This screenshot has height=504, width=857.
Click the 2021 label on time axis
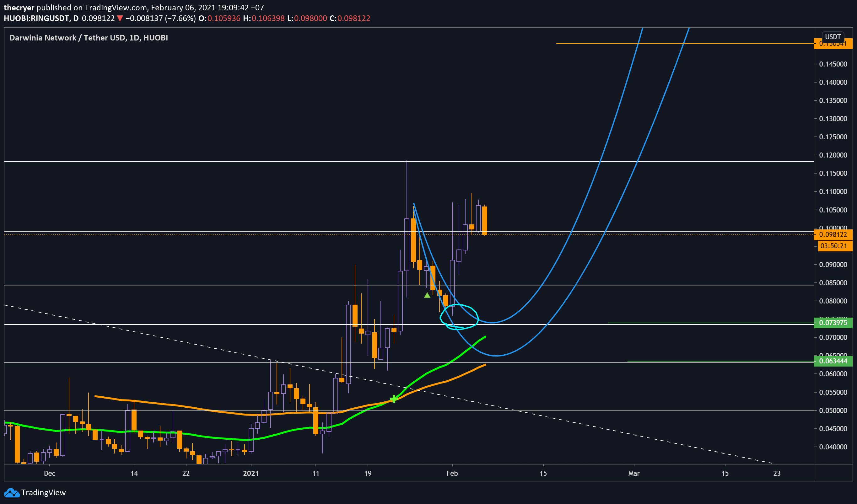tap(251, 473)
